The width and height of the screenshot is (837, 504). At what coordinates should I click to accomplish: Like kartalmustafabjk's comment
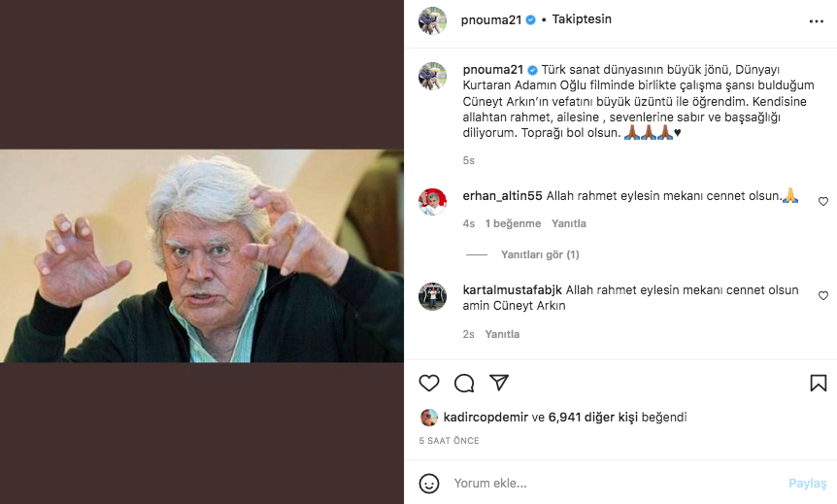point(823,296)
